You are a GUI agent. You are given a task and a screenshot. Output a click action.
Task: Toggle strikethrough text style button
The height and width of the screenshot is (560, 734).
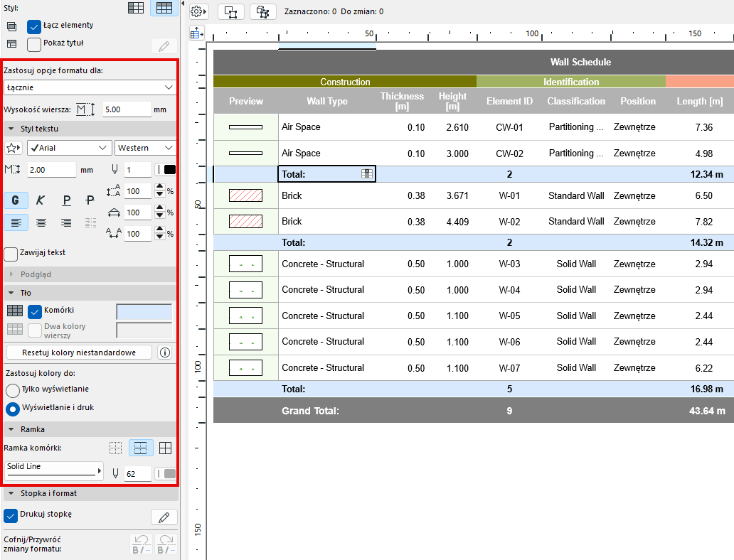point(90,201)
